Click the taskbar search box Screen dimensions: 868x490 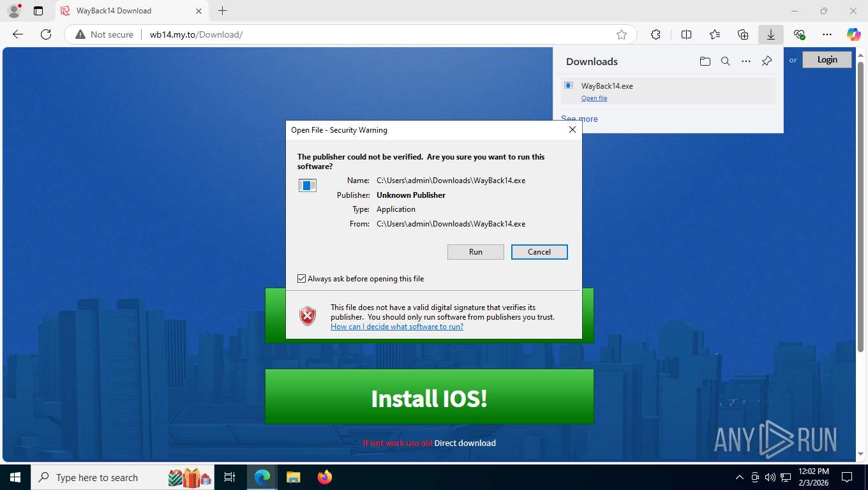click(124, 477)
